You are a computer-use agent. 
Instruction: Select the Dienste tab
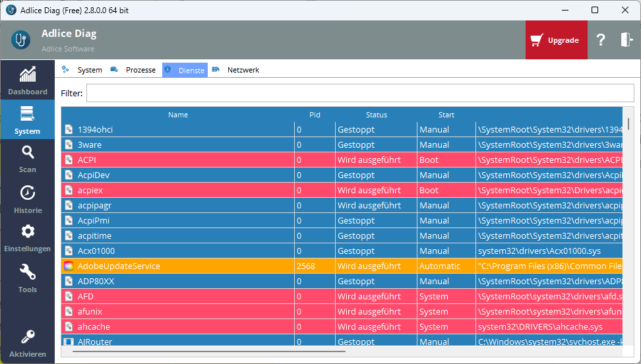[185, 70]
